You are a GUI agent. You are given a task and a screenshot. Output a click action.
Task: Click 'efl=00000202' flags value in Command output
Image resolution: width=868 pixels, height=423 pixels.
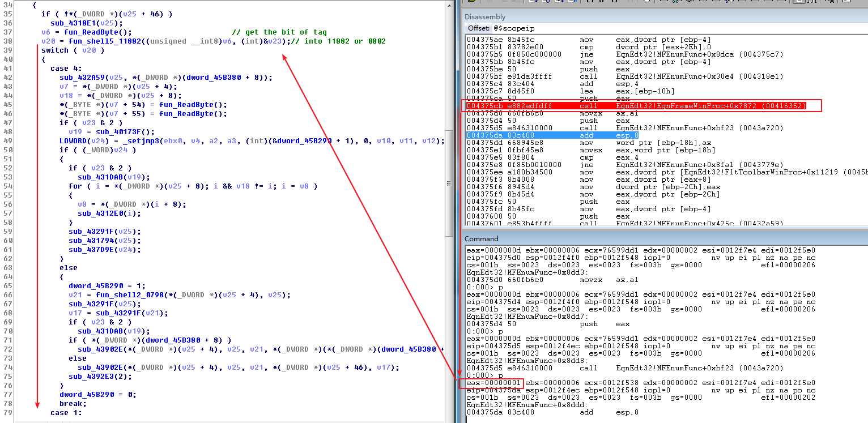pyautogui.click(x=789, y=398)
